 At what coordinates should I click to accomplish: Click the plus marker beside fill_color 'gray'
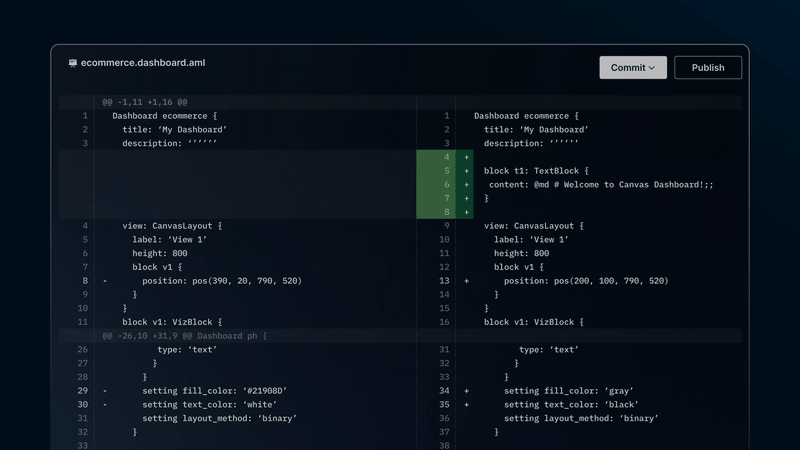pos(466,391)
